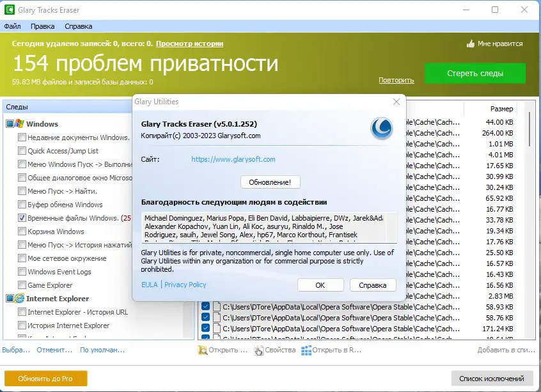Click file icon of the 58.93 KB row

tap(217, 306)
